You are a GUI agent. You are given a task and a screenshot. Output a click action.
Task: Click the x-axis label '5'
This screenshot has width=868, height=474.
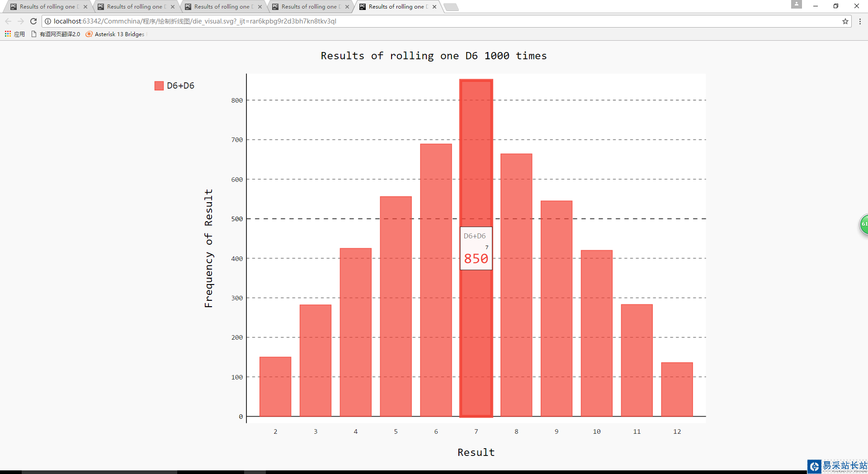pyautogui.click(x=396, y=431)
